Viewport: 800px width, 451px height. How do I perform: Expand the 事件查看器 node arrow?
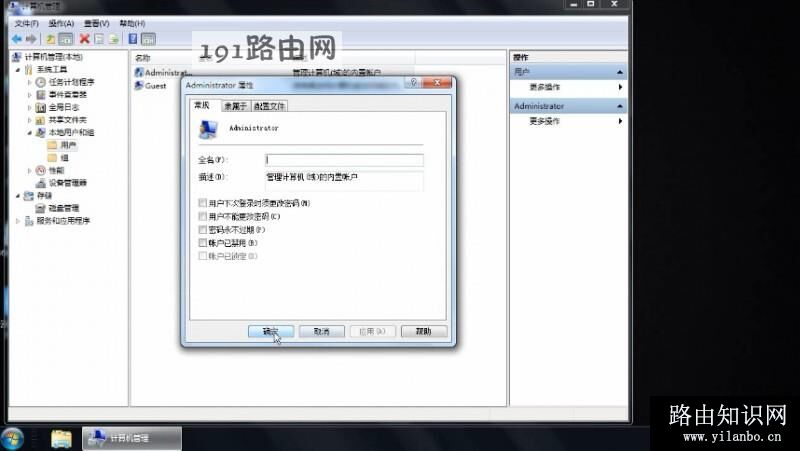(x=30, y=94)
